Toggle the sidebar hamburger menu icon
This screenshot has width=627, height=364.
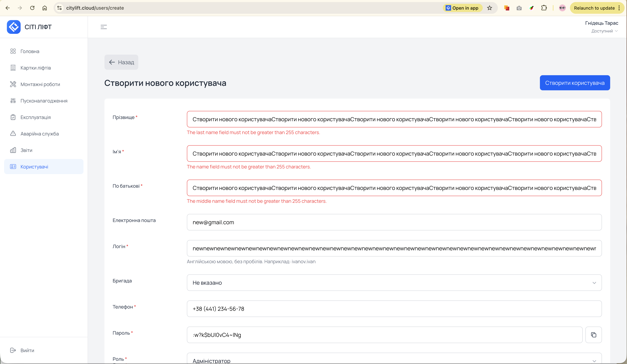point(104,27)
